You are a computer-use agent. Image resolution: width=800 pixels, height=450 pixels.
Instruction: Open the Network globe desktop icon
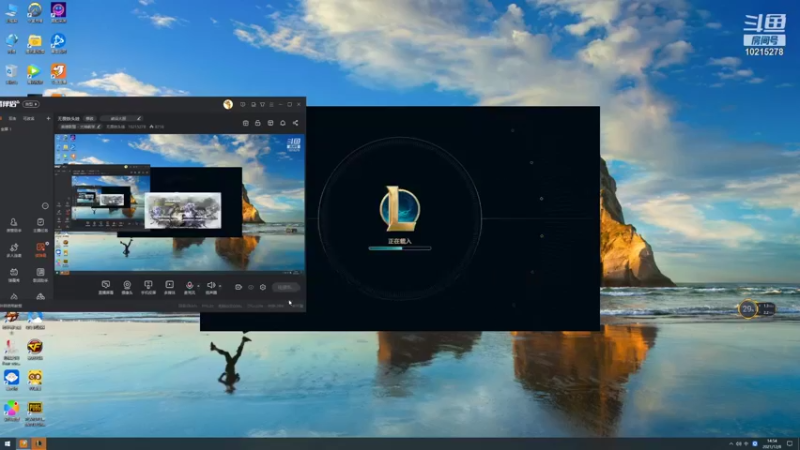pyautogui.click(x=11, y=43)
